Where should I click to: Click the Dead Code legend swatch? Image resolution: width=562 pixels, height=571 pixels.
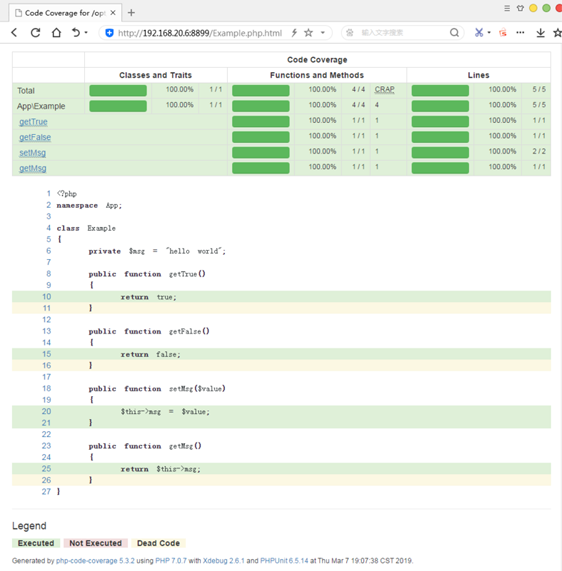click(x=158, y=543)
